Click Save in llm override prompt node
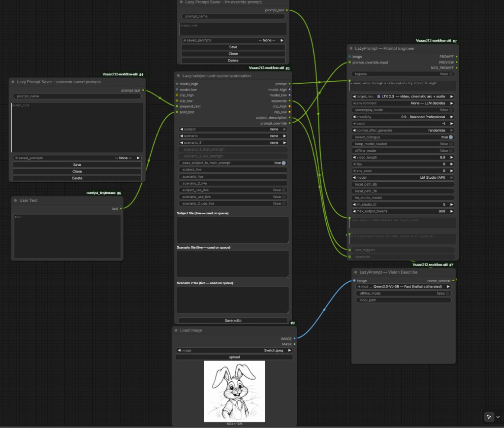This screenshot has width=504, height=428. click(233, 47)
